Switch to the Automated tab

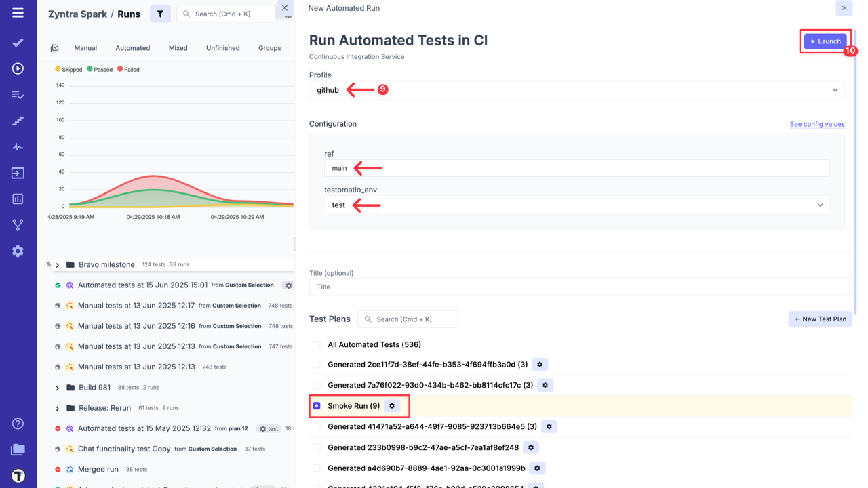pyautogui.click(x=132, y=47)
